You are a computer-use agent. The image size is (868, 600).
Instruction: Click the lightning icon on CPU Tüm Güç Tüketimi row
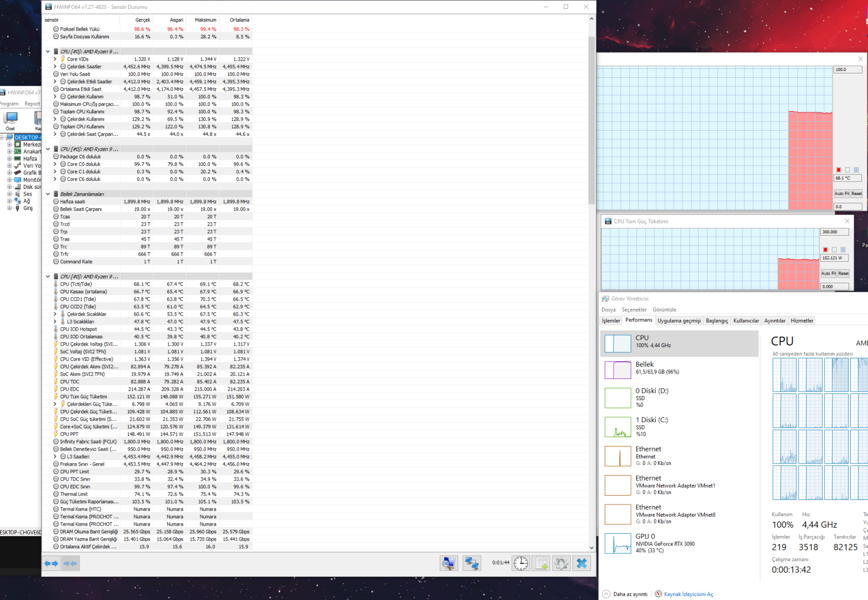[x=56, y=397]
